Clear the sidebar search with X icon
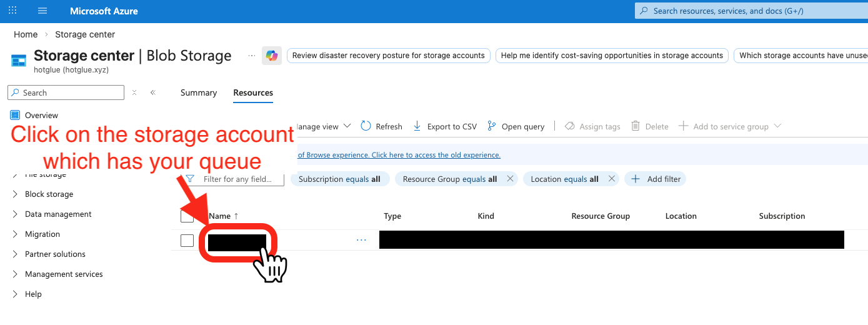Image resolution: width=868 pixels, height=325 pixels. coord(134,92)
